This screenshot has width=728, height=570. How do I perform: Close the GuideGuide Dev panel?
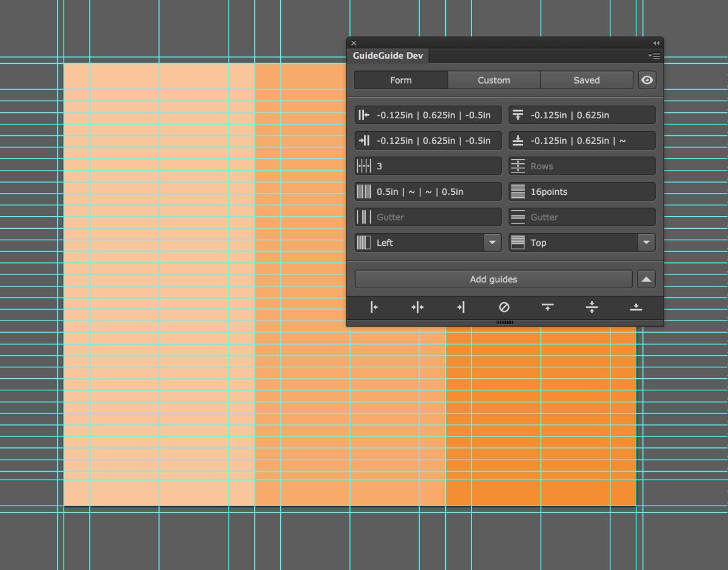[354, 43]
